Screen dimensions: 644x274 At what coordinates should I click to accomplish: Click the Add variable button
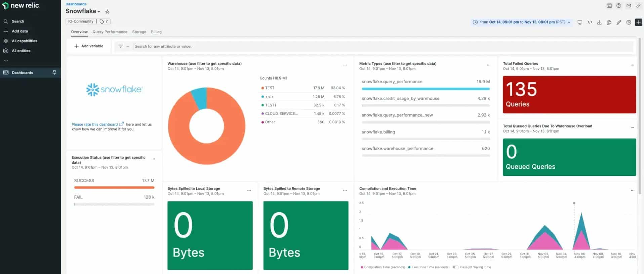89,46
